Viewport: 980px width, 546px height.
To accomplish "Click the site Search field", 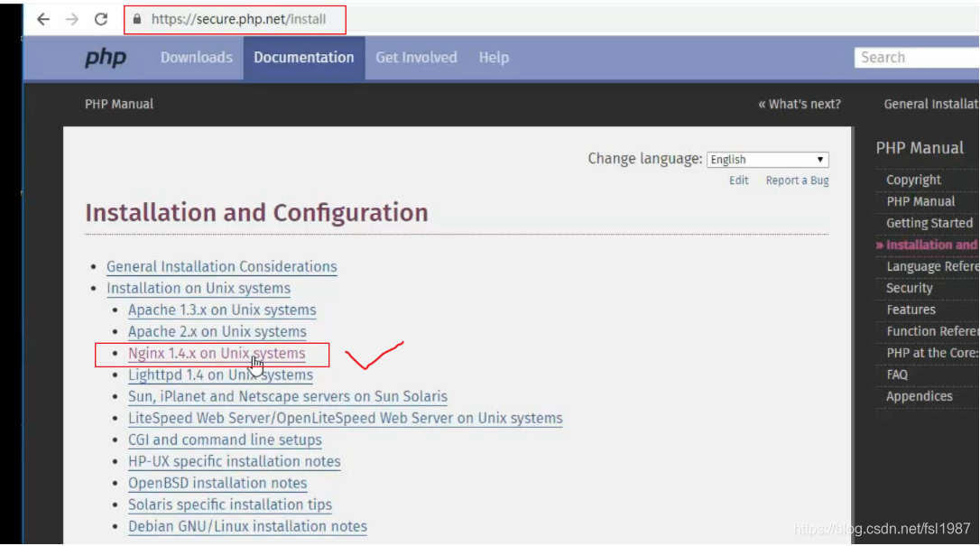I will tap(917, 58).
